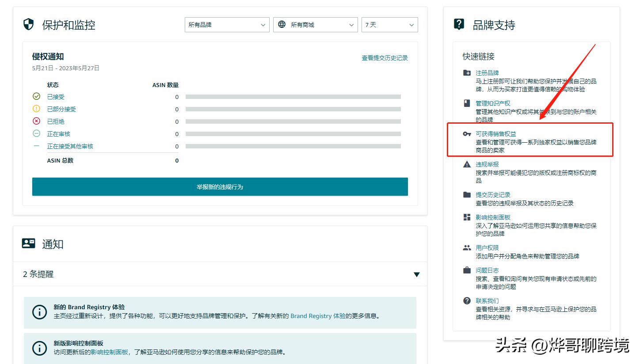Open the 所有品牌 dropdown
This screenshot has width=640, height=364.
(x=227, y=25)
